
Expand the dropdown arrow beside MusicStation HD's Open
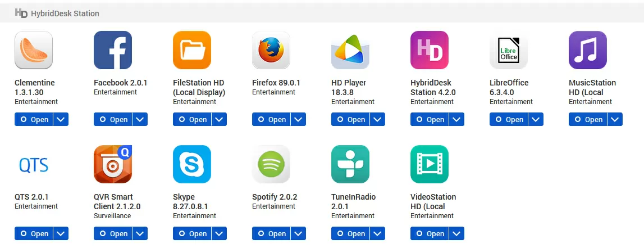tap(615, 119)
